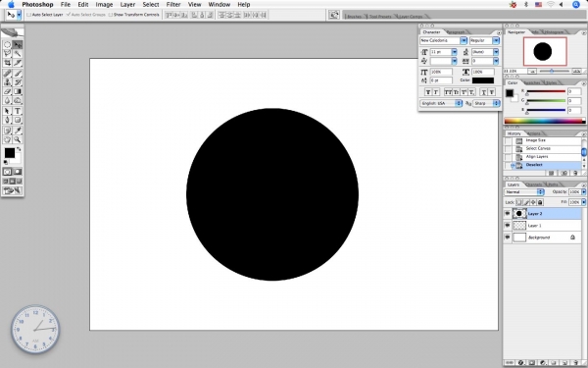Image resolution: width=588 pixels, height=368 pixels.
Task: Select the Type tool
Action: pos(18,111)
